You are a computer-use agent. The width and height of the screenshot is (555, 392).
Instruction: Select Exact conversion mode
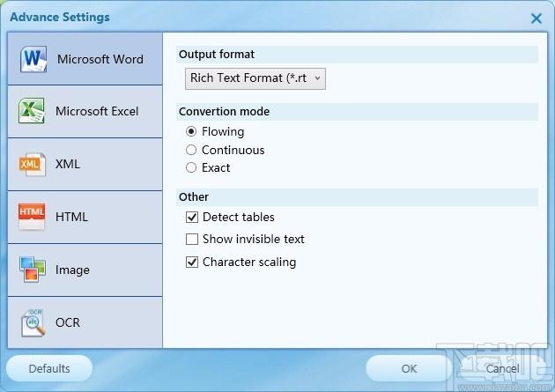coord(191,167)
